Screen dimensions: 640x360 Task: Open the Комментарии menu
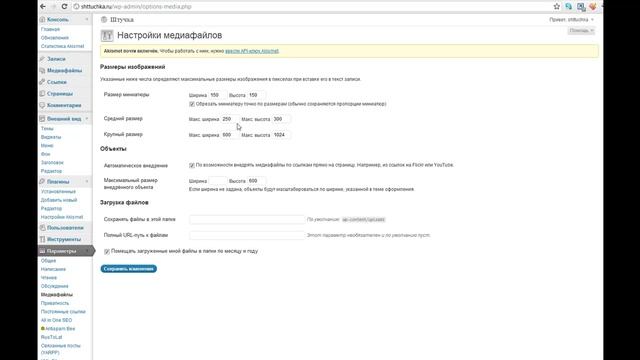click(x=64, y=105)
